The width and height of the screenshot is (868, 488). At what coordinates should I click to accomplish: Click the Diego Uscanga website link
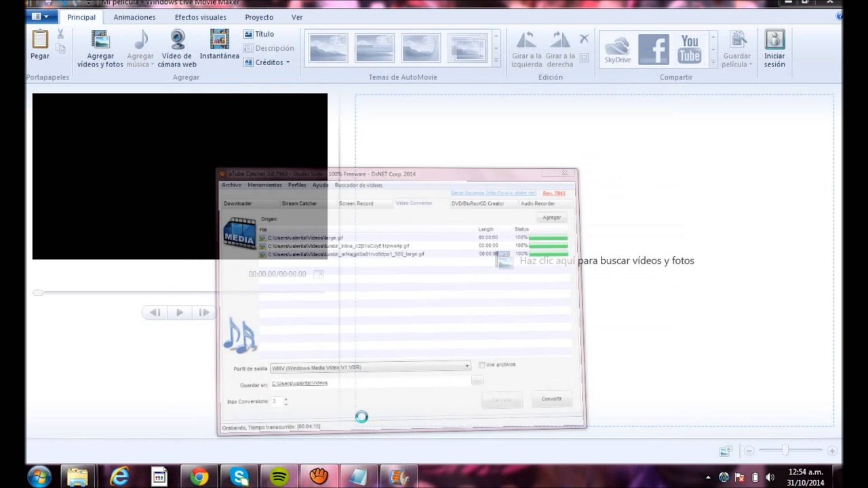tap(493, 192)
